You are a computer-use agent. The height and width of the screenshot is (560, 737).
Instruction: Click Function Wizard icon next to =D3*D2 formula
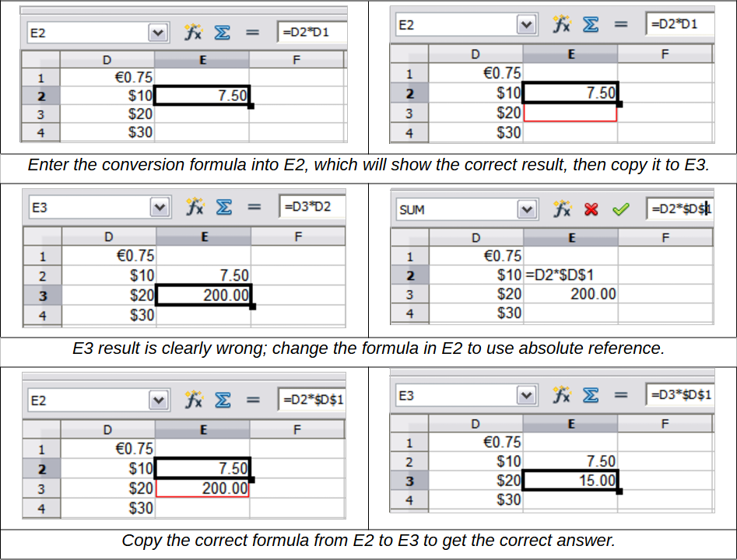pyautogui.click(x=194, y=208)
